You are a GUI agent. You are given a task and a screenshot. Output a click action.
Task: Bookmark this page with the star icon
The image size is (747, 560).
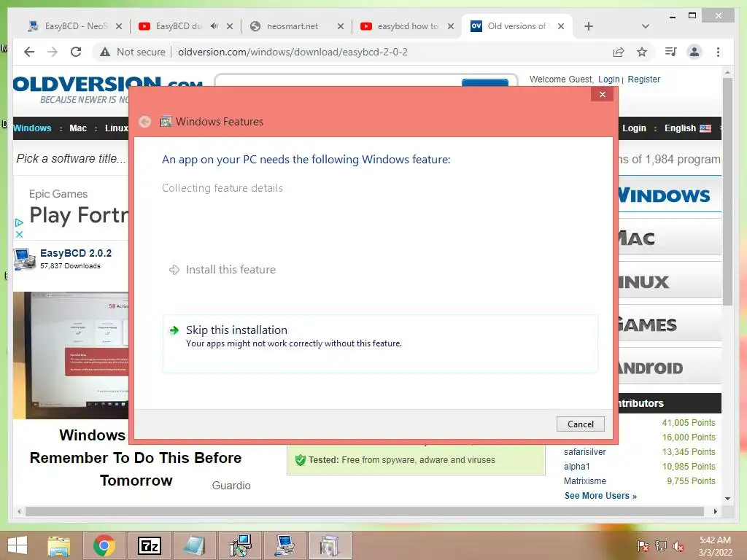click(x=642, y=52)
